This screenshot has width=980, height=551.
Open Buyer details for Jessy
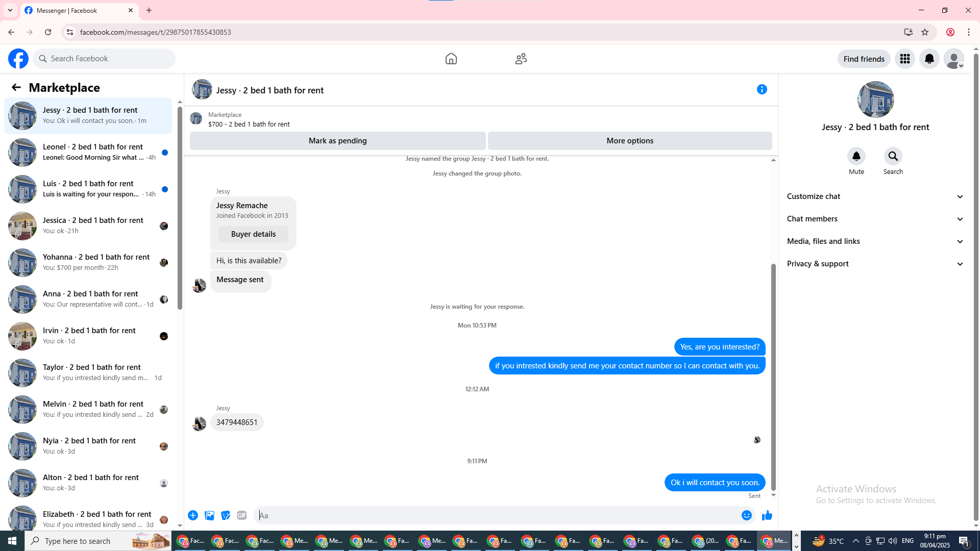pos(253,234)
